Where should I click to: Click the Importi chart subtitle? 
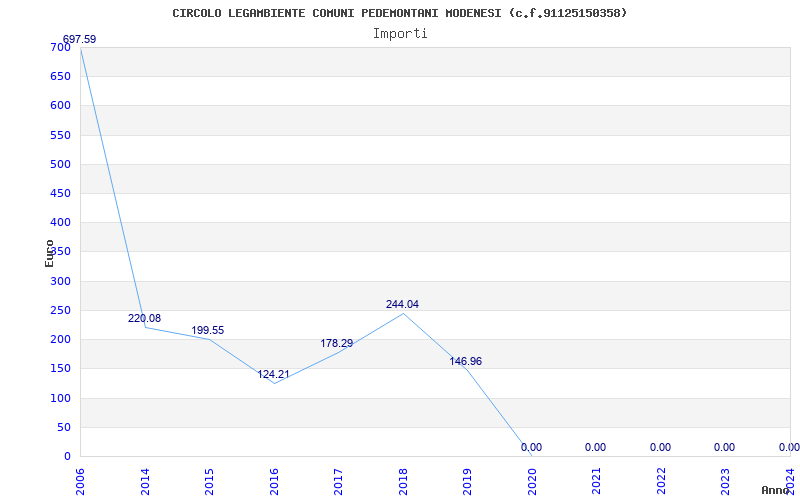(x=400, y=34)
